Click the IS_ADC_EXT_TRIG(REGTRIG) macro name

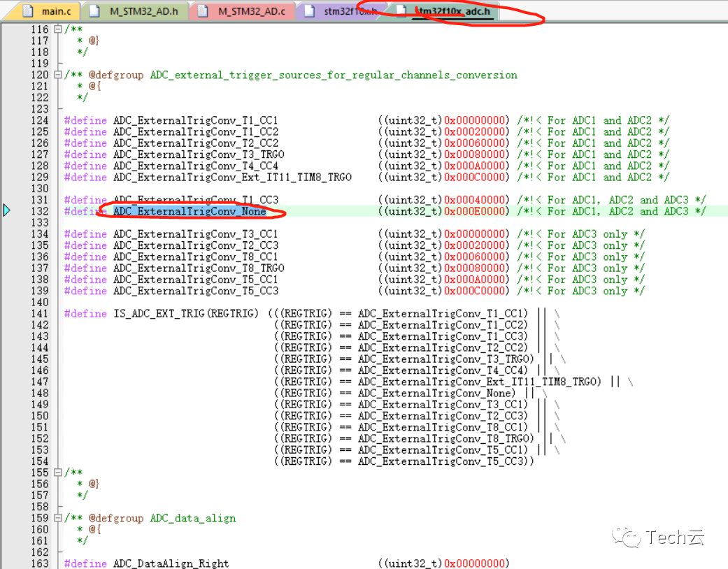point(186,314)
